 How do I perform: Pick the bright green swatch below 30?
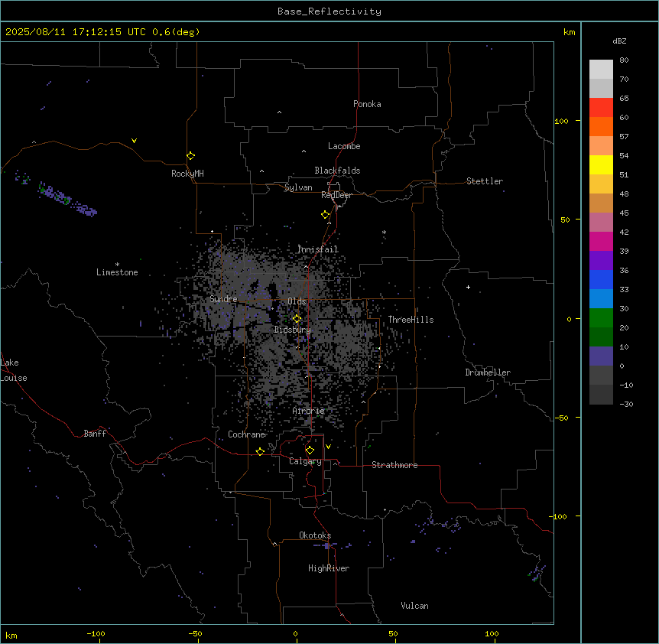click(x=601, y=318)
